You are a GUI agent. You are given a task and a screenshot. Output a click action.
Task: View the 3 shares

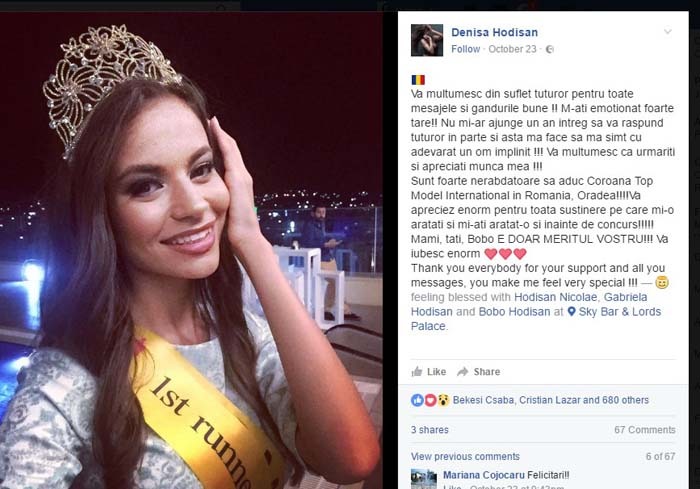tap(429, 430)
